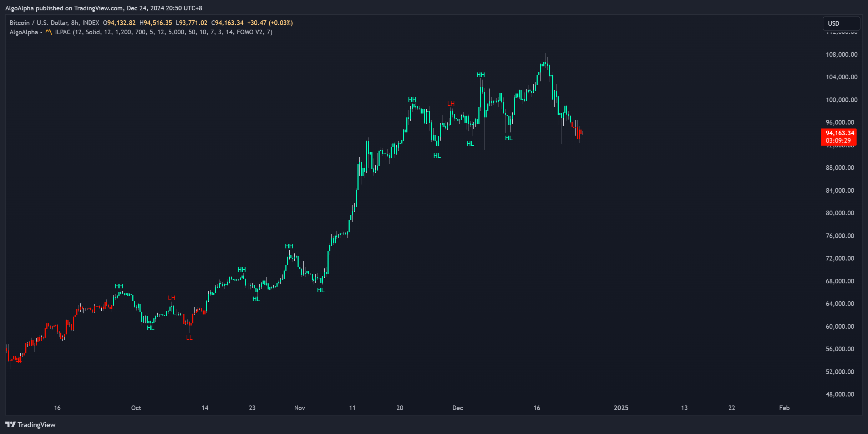The image size is (868, 434).
Task: Select the Nov date axis label
Action: [300, 408]
